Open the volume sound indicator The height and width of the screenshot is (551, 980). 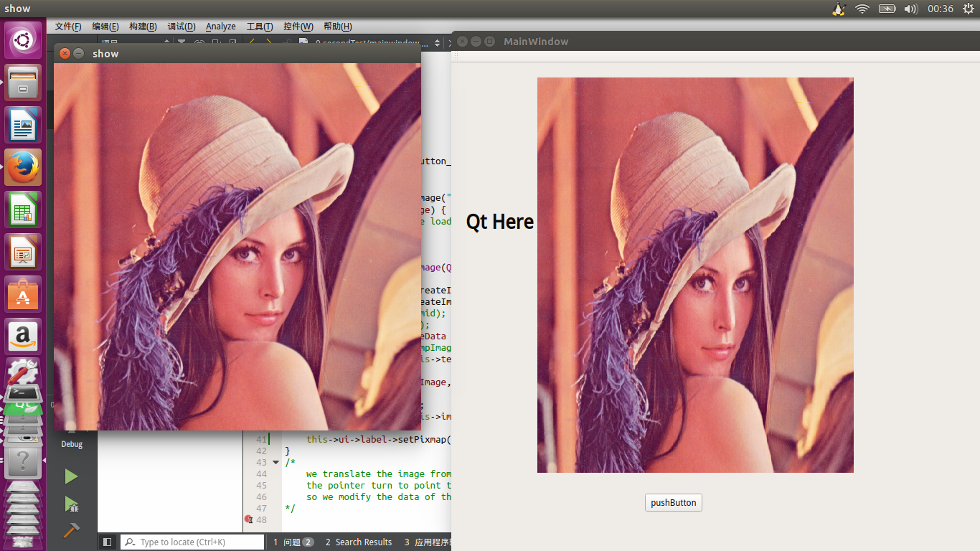coord(911,9)
